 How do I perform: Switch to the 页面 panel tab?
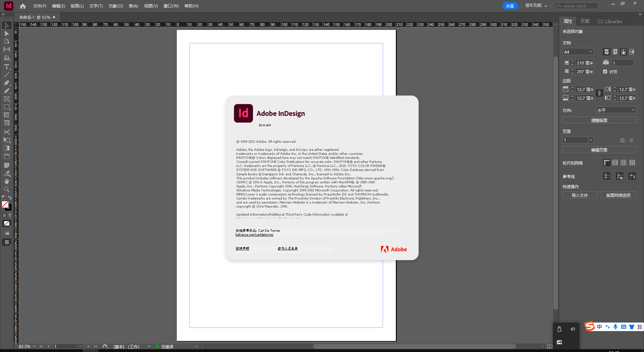click(x=585, y=21)
